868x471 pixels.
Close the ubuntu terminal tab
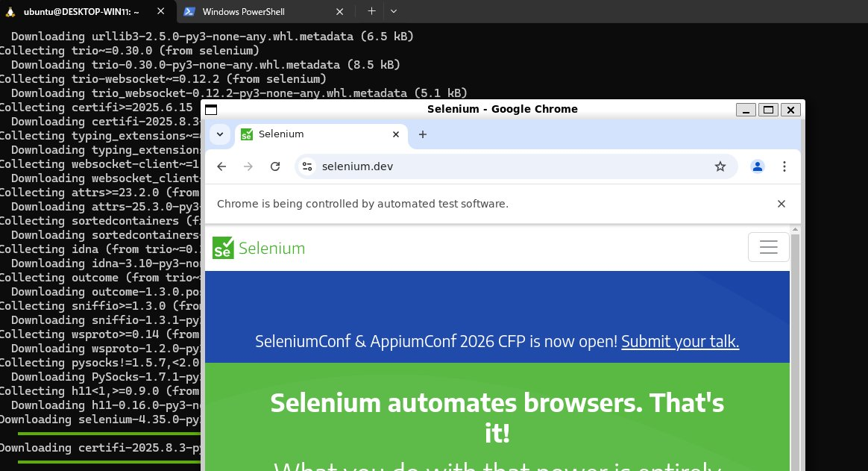pyautogui.click(x=160, y=11)
